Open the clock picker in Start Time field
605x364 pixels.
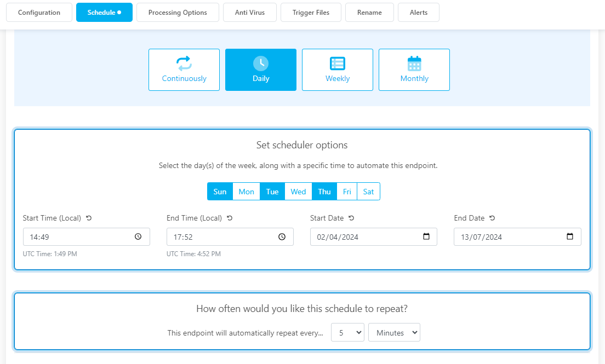coord(138,236)
